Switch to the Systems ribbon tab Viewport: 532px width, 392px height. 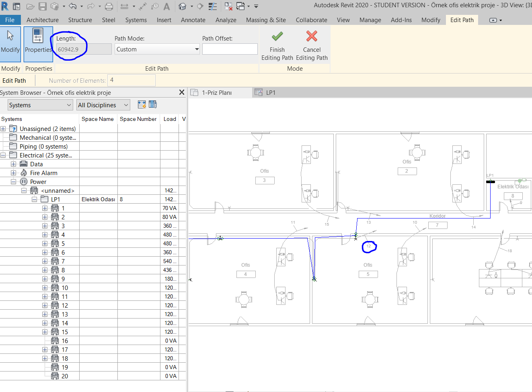click(136, 20)
